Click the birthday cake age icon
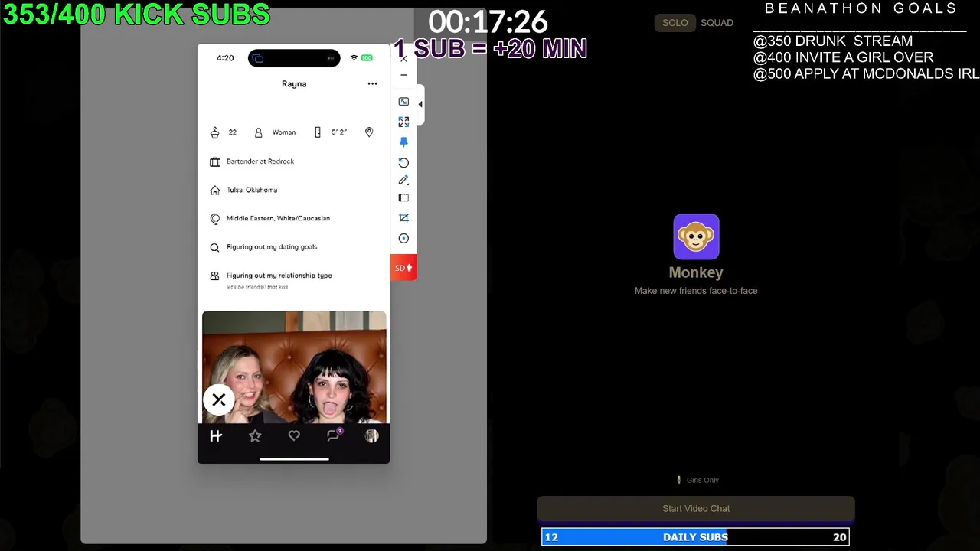This screenshot has height=551, width=980. pyautogui.click(x=215, y=132)
